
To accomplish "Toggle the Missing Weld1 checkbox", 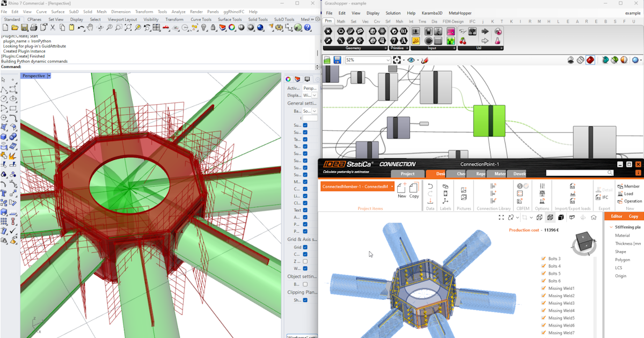I will pos(544,288).
